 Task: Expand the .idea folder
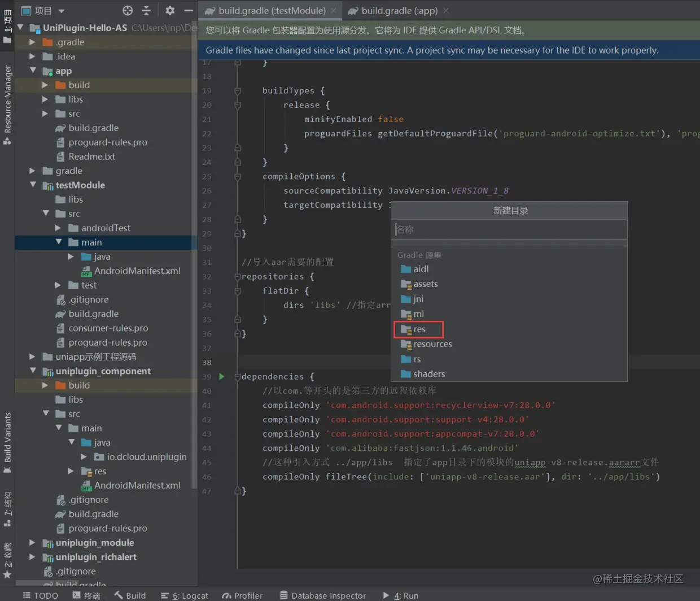tap(32, 56)
